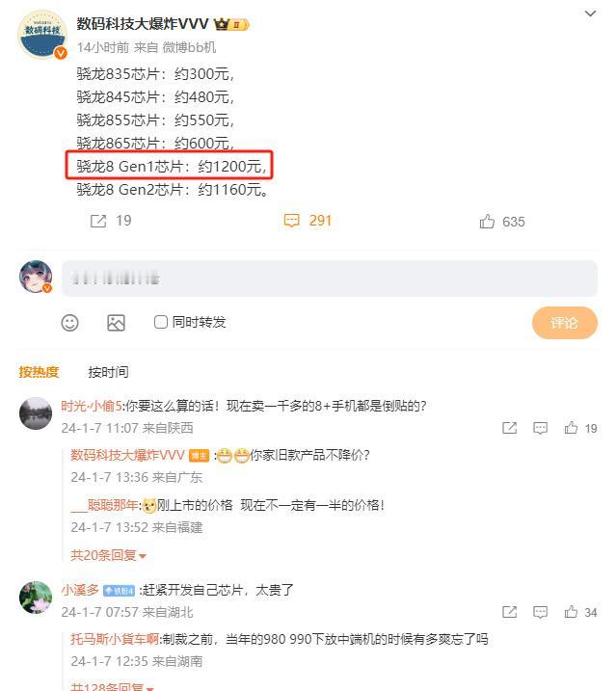Open 托马斯小货车啊 user link
616x691 pixels.
[x=114, y=639]
